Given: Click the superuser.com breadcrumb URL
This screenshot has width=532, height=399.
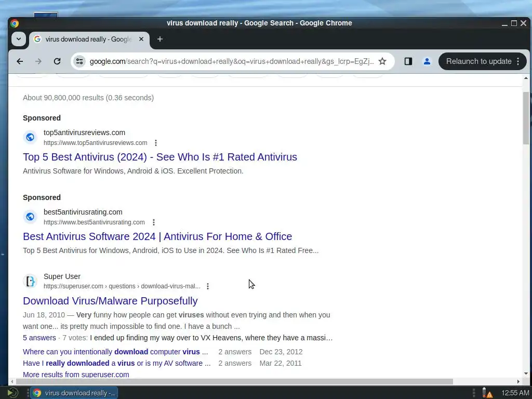Looking at the screenshot, I should (x=122, y=286).
